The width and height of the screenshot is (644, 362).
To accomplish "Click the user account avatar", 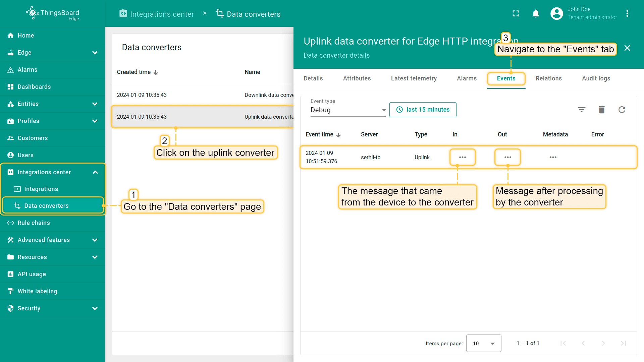I will click(556, 13).
